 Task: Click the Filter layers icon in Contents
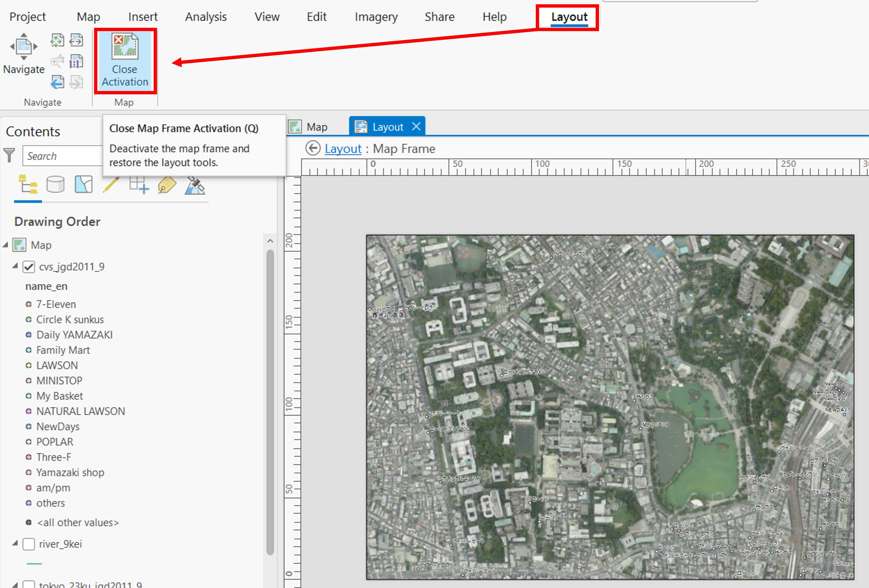pyautogui.click(x=9, y=156)
